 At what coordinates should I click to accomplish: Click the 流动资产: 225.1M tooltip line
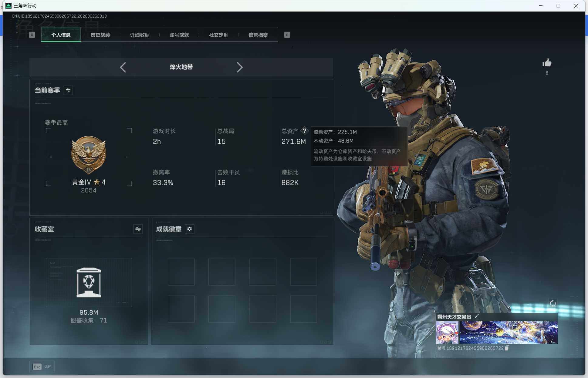335,132
